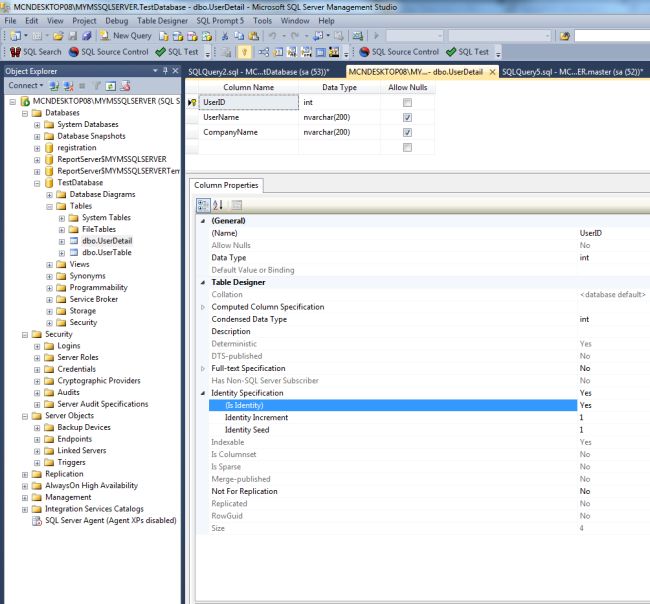Switch to the SQLQuery5.sql tab
This screenshot has height=604, width=650.
click(x=572, y=72)
